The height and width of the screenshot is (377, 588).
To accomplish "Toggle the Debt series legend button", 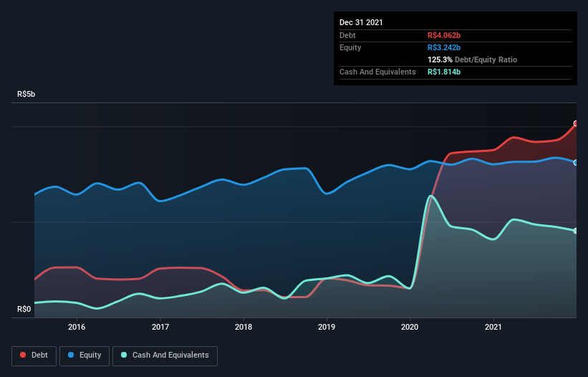I will (34, 355).
